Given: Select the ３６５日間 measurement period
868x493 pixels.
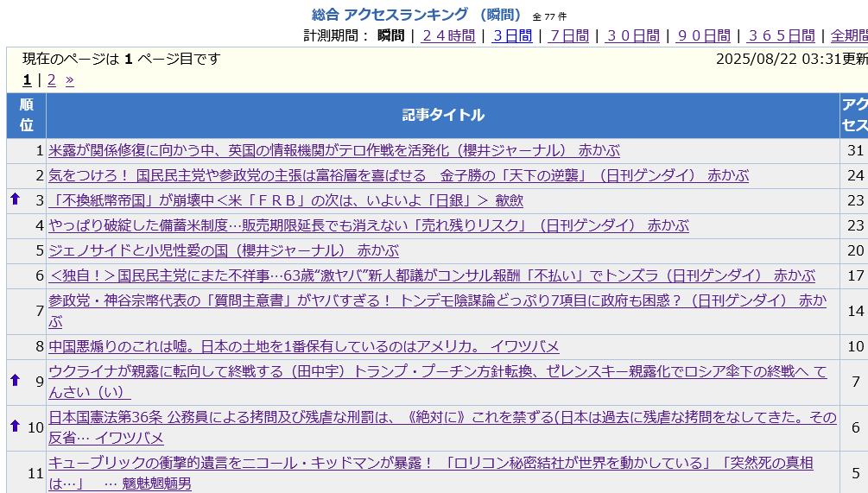Looking at the screenshot, I should pyautogui.click(x=781, y=36).
